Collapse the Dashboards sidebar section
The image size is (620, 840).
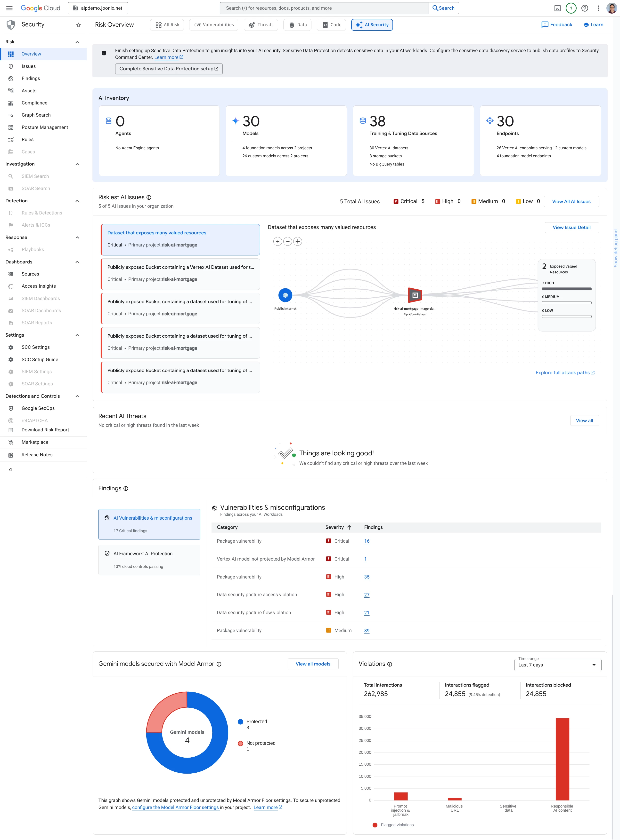click(x=77, y=262)
